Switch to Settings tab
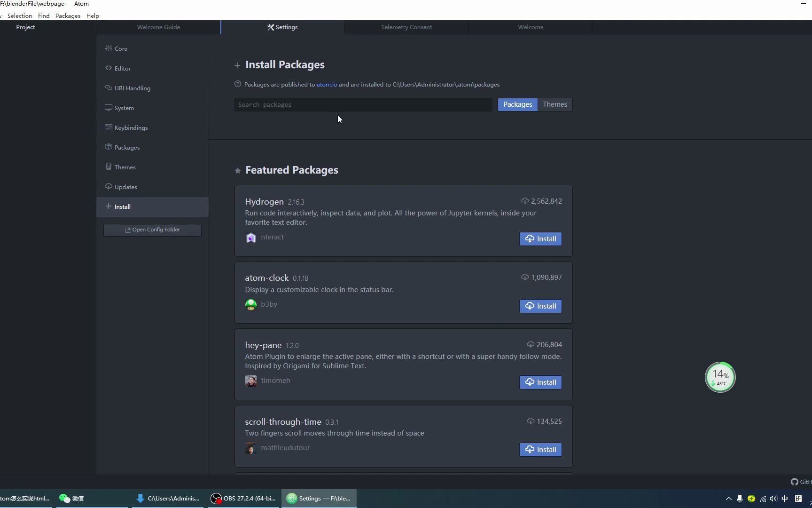 282,27
